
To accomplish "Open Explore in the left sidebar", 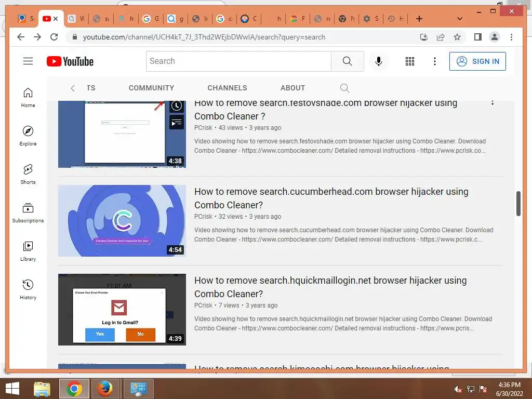I will click(28, 136).
